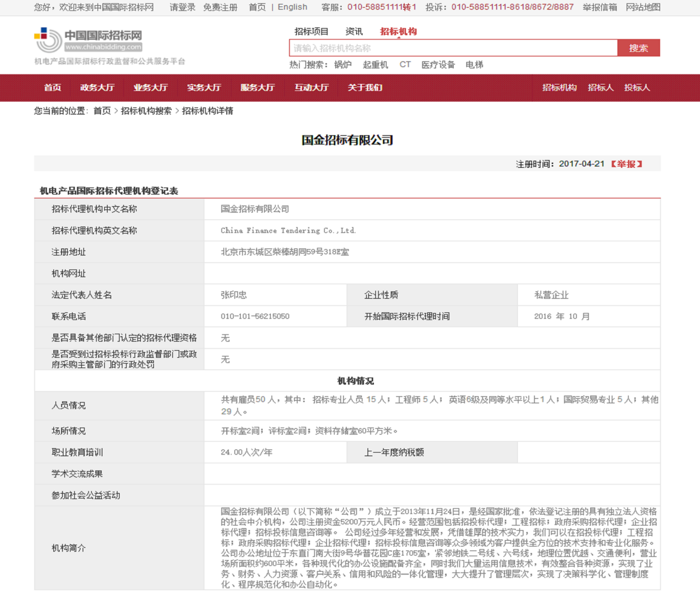Select the 招标项目 search tab
Image resolution: width=700 pixels, height=594 pixels.
coord(311,32)
